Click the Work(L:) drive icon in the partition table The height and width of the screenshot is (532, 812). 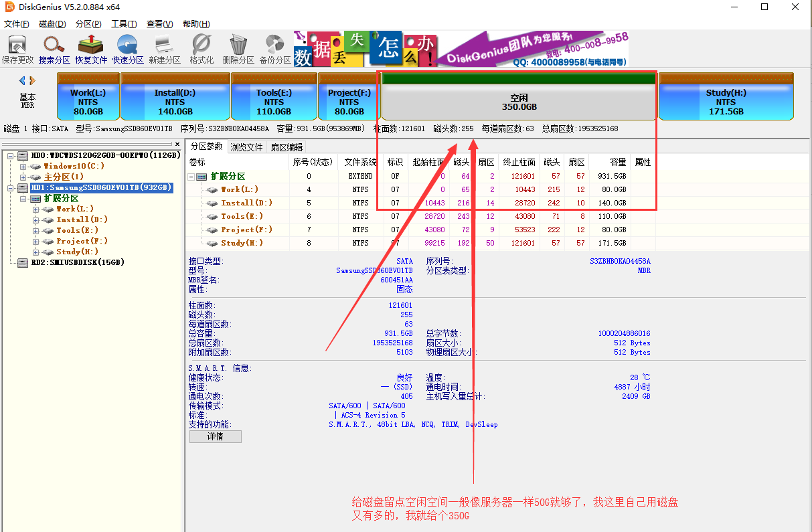[212, 189]
